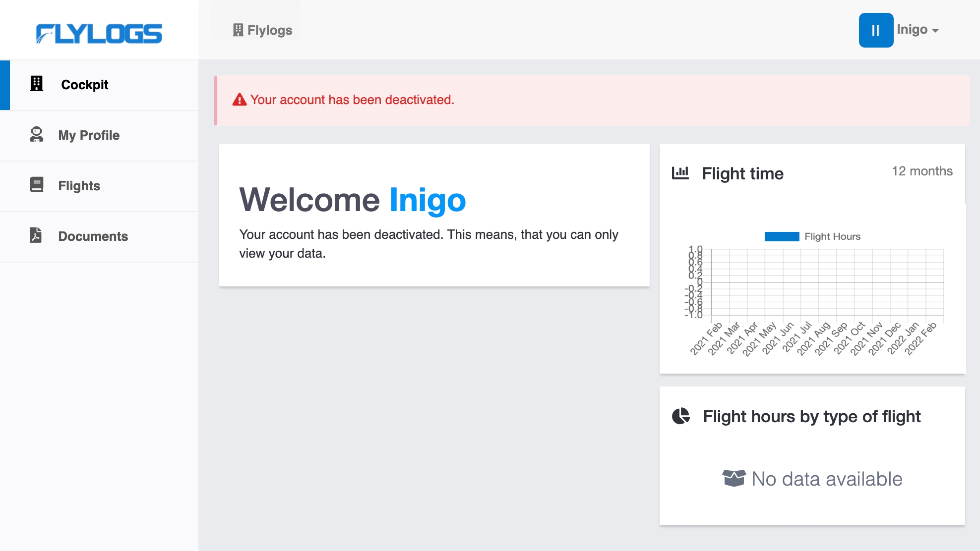This screenshot has width=980, height=551.
Task: Click the blue Flight Hours color swatch
Action: [x=782, y=236]
